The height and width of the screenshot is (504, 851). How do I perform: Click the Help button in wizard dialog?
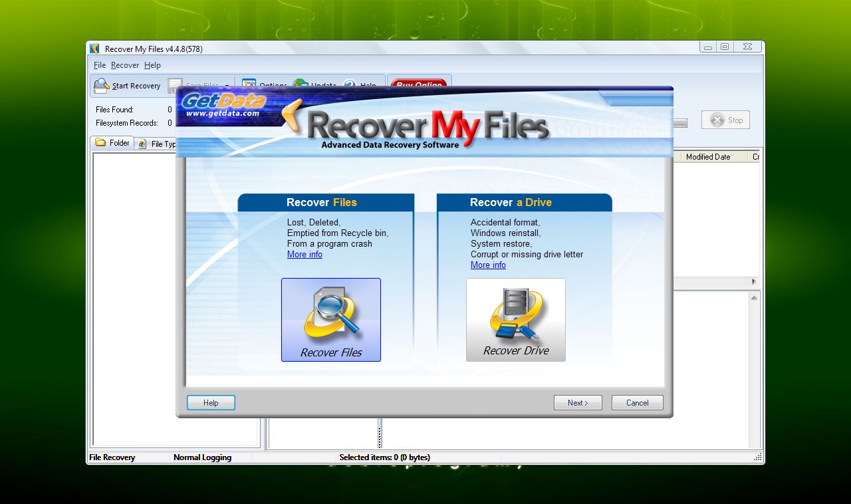(211, 403)
